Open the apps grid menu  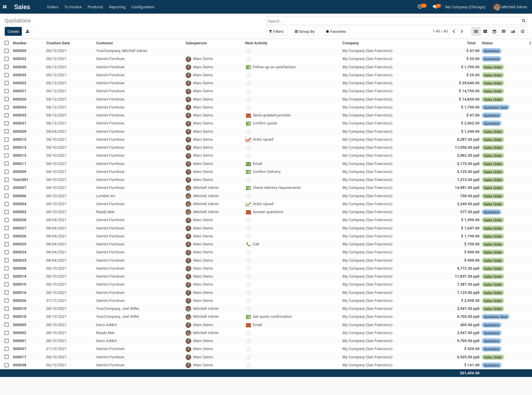(5, 7)
